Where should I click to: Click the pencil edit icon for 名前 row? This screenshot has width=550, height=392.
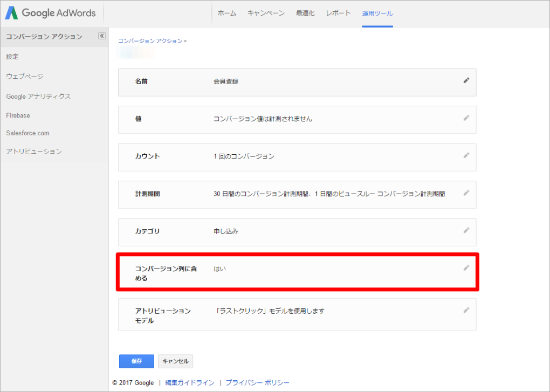tap(466, 80)
